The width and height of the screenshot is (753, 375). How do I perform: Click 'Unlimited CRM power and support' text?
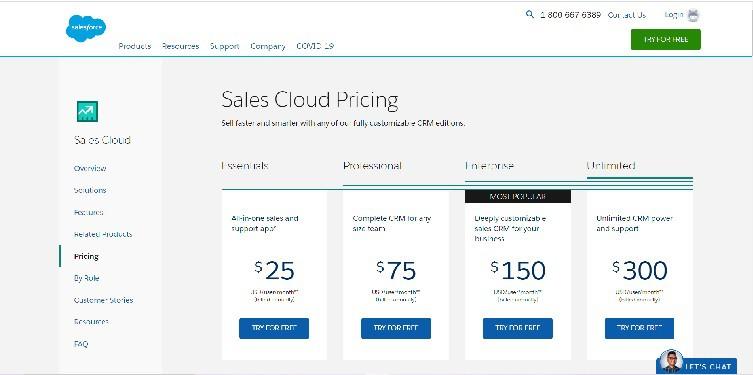(634, 223)
